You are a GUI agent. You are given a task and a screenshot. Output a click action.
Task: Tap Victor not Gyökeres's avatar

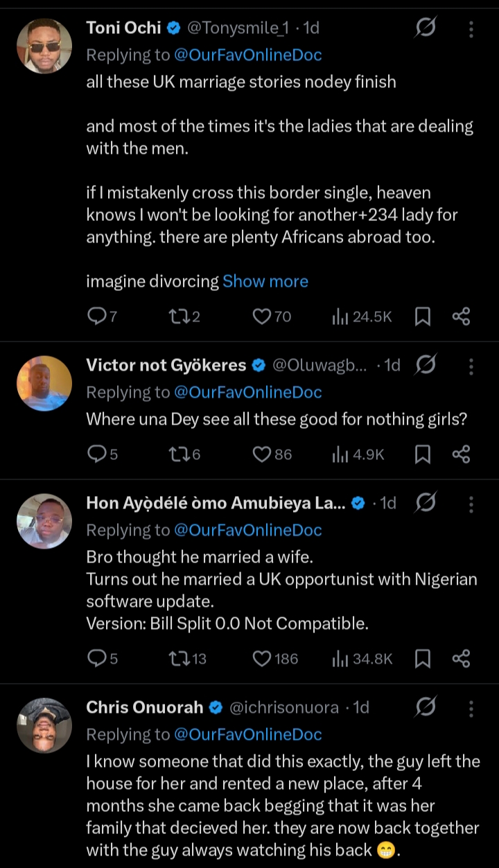pyautogui.click(x=44, y=383)
